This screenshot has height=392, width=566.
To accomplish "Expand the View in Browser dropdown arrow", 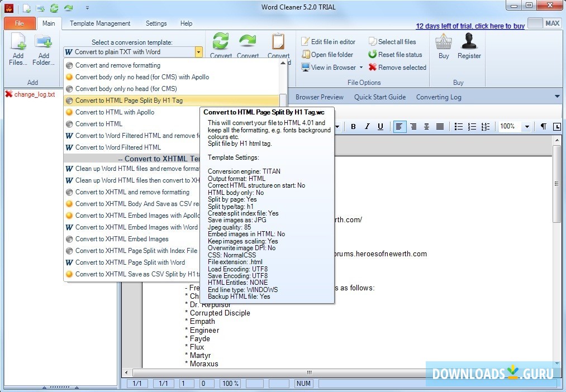I will 361,68.
